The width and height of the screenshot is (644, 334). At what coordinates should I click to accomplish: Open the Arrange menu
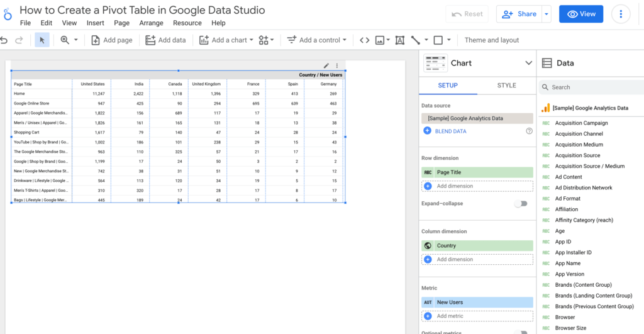point(152,23)
